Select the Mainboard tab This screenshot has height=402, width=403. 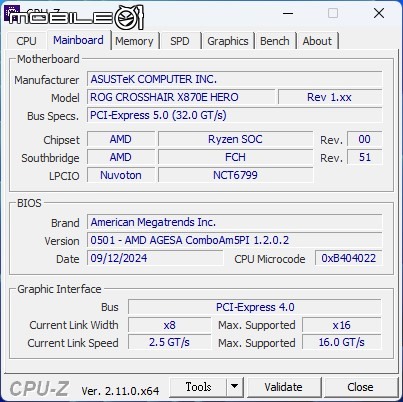click(78, 40)
